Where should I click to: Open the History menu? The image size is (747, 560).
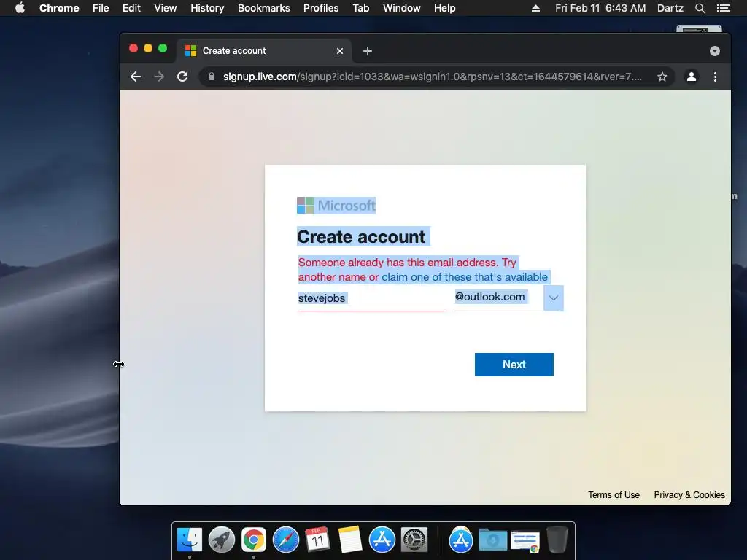click(207, 8)
